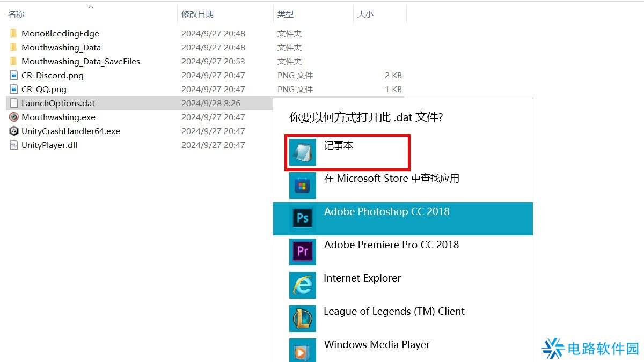This screenshot has height=362, width=644.
Task: Select the MonoBleedingEdge folder
Action: [x=60, y=33]
